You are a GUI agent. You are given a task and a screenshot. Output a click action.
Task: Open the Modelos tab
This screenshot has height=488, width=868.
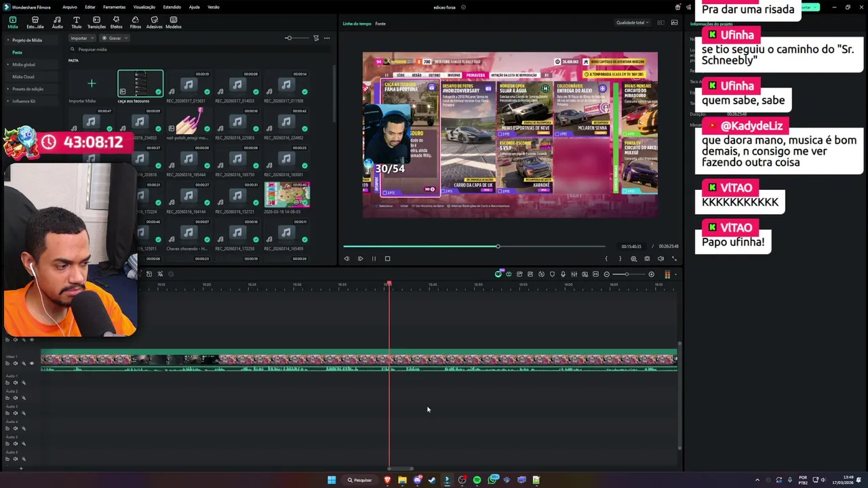click(174, 22)
